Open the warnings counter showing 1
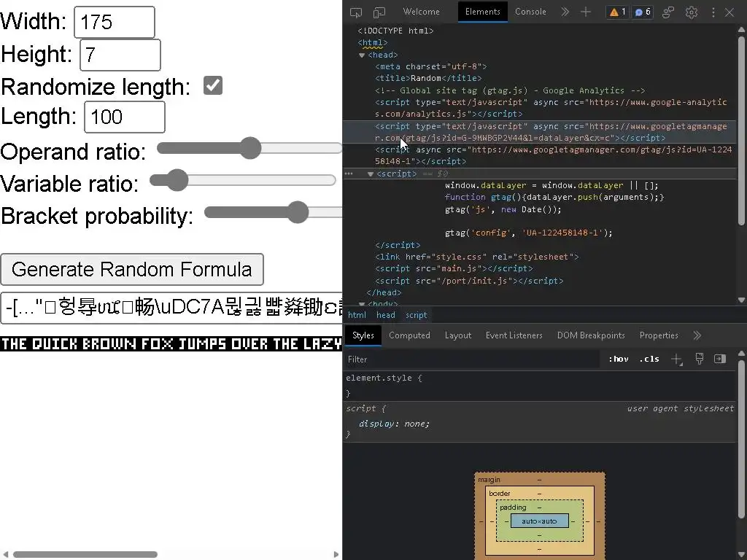 617,12
